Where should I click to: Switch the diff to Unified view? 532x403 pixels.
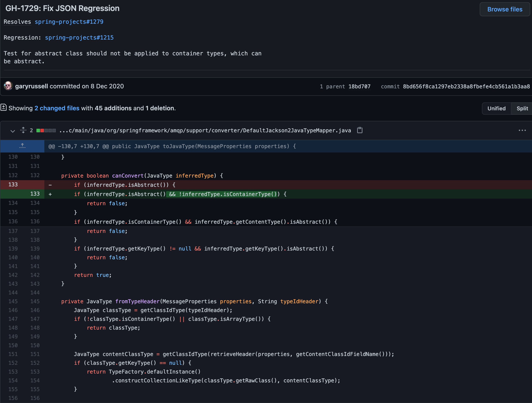(x=496, y=108)
